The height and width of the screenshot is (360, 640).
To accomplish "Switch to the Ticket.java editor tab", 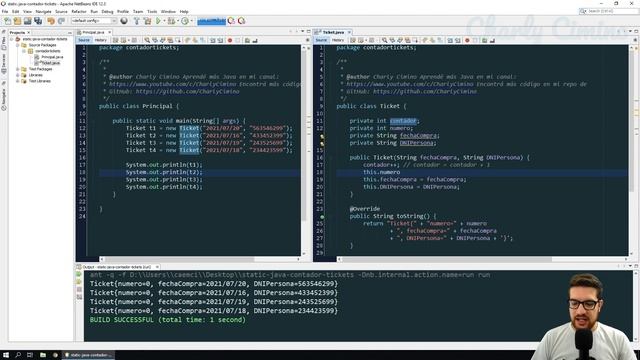I will (x=333, y=32).
